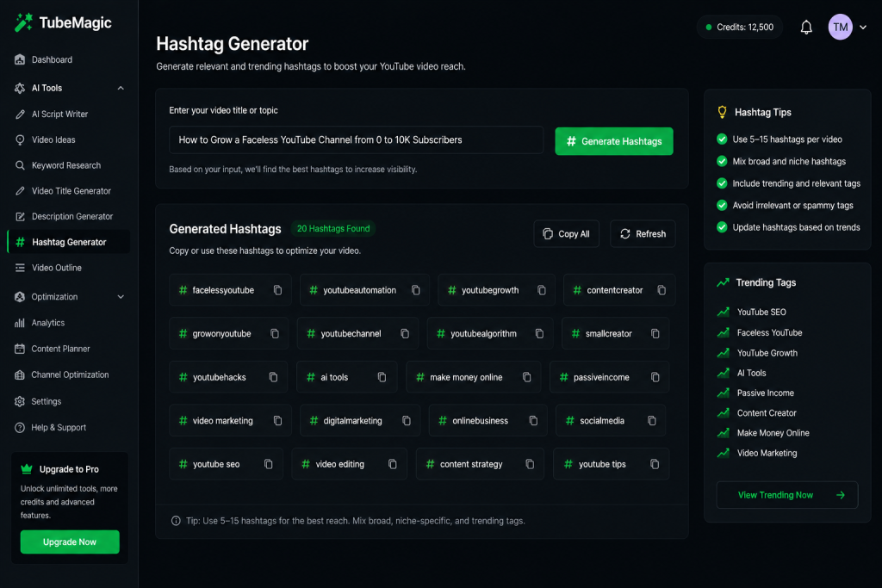Viewport: 882px width, 588px height.
Task: Expand the Optimization section
Action: [121, 297]
